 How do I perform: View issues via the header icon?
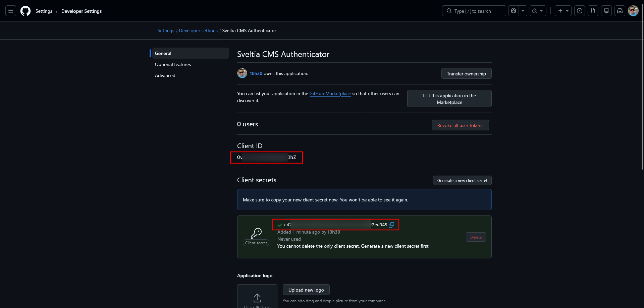tap(580, 11)
